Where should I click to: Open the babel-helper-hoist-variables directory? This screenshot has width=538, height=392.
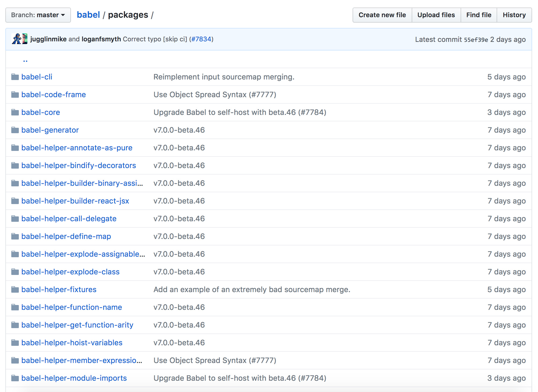[72, 343]
